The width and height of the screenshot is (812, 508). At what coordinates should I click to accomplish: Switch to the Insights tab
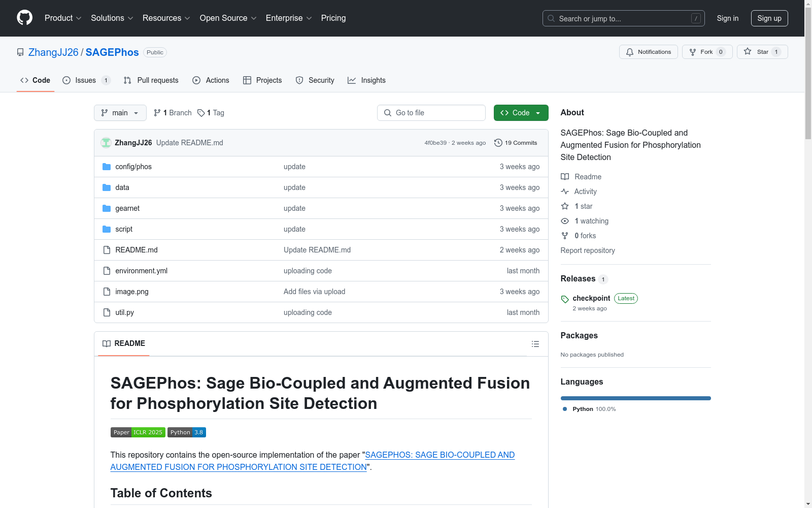click(x=366, y=80)
